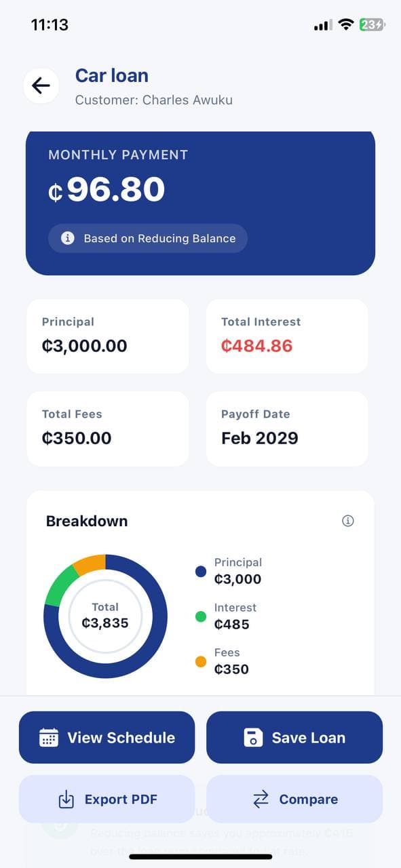Tap the swap arrows icon on Compare

click(x=261, y=799)
